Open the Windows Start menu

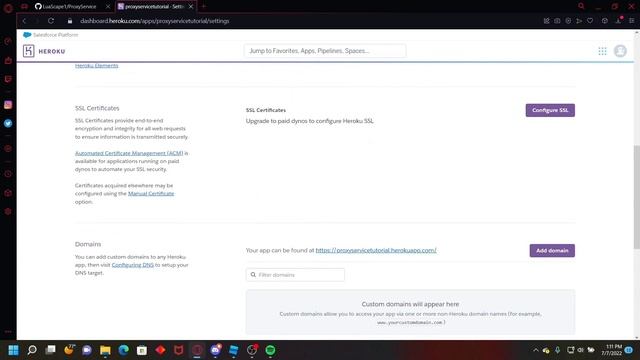(13, 350)
